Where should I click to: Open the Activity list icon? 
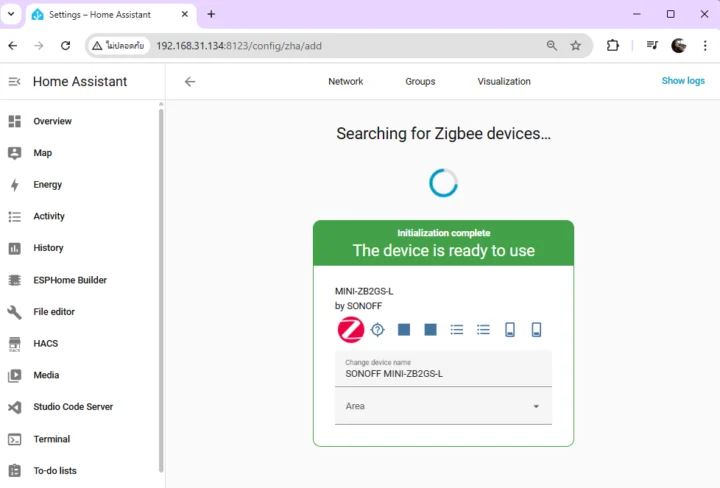pos(15,216)
